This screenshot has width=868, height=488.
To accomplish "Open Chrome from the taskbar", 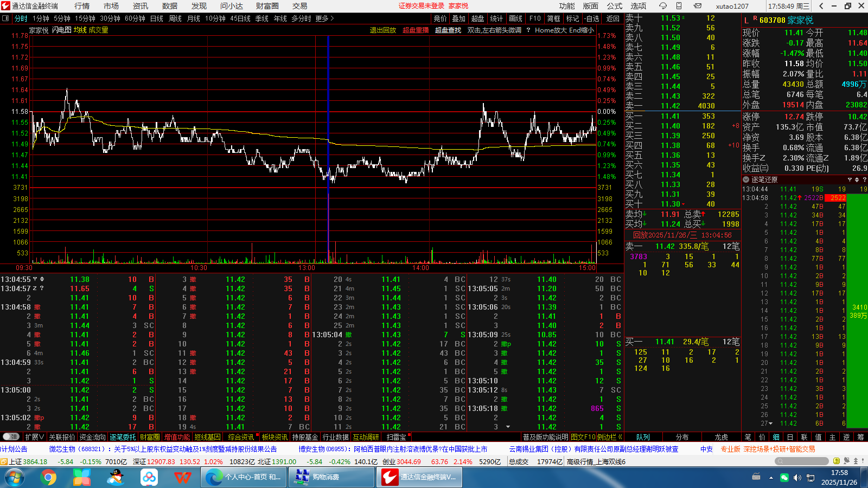I will point(48,477).
